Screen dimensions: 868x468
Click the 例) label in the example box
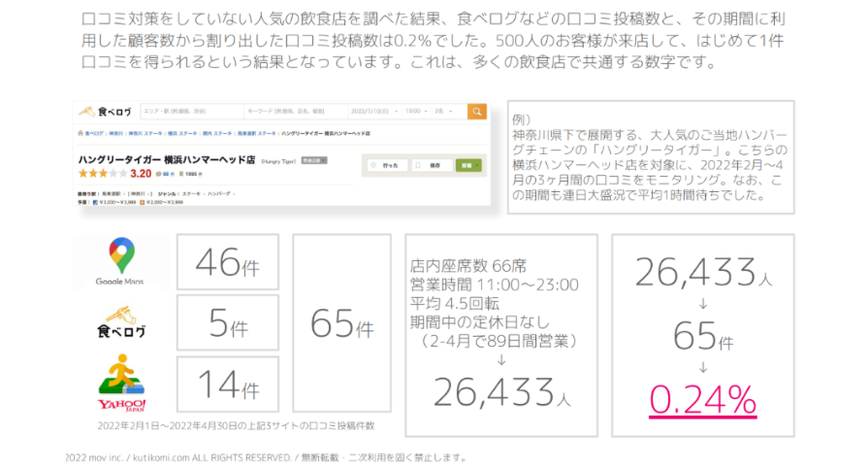tap(522, 119)
